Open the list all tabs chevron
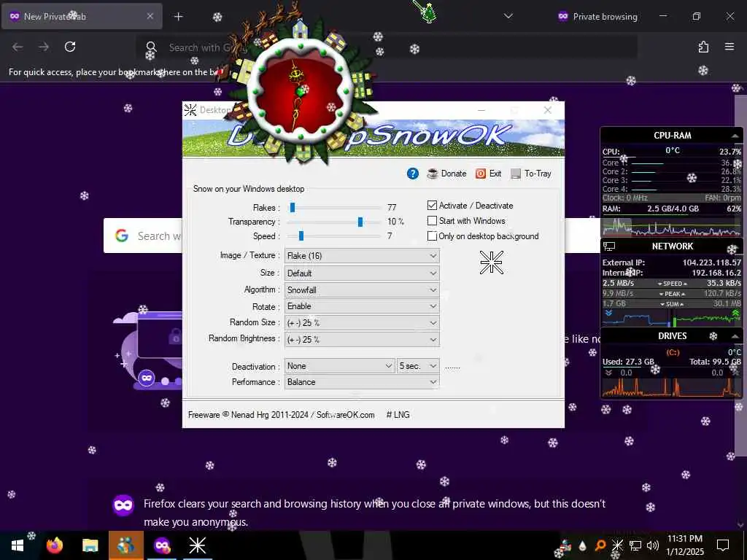This screenshot has width=747, height=560. pyautogui.click(x=508, y=16)
